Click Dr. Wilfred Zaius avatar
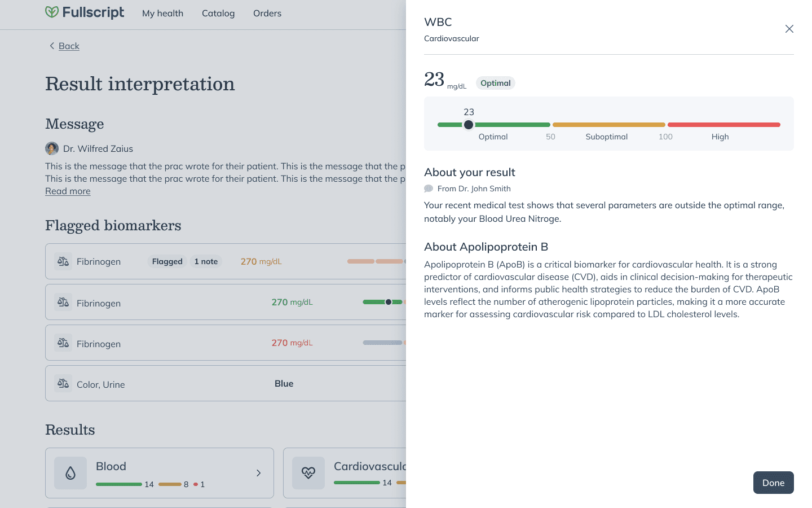812x508 pixels. tap(52, 148)
